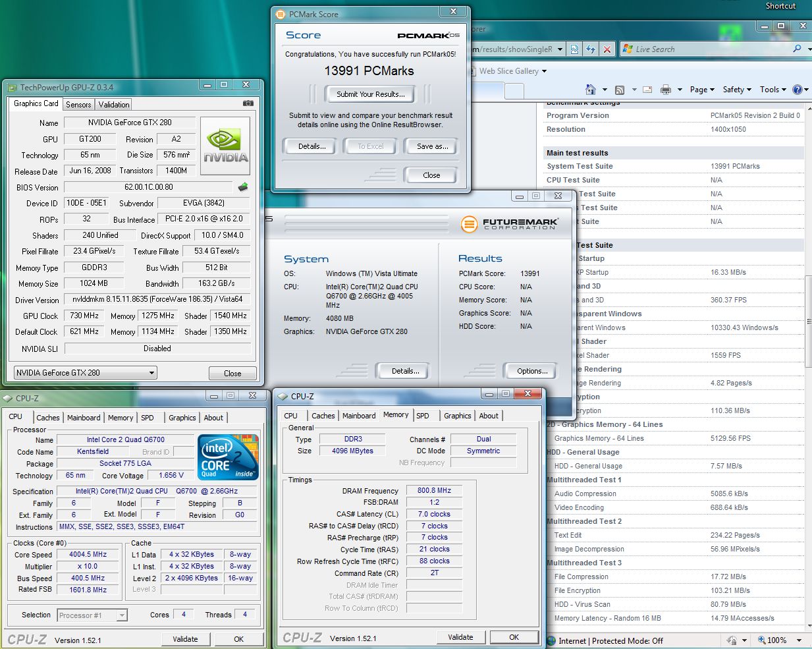Click the Read Mail envelope icon
This screenshot has width=812, height=649.
[647, 90]
